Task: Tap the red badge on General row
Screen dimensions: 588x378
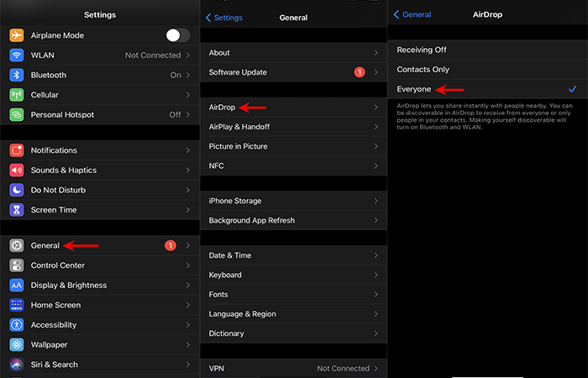Action: (171, 245)
